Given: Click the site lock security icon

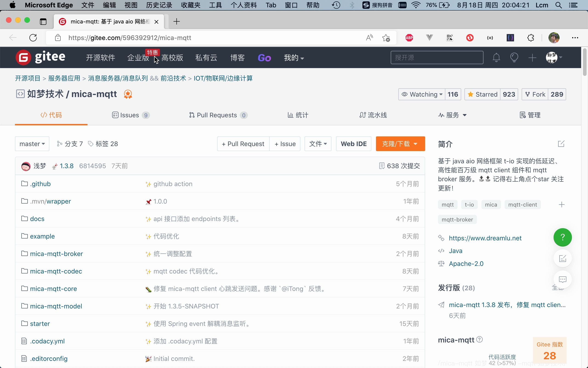Looking at the screenshot, I should click(58, 38).
